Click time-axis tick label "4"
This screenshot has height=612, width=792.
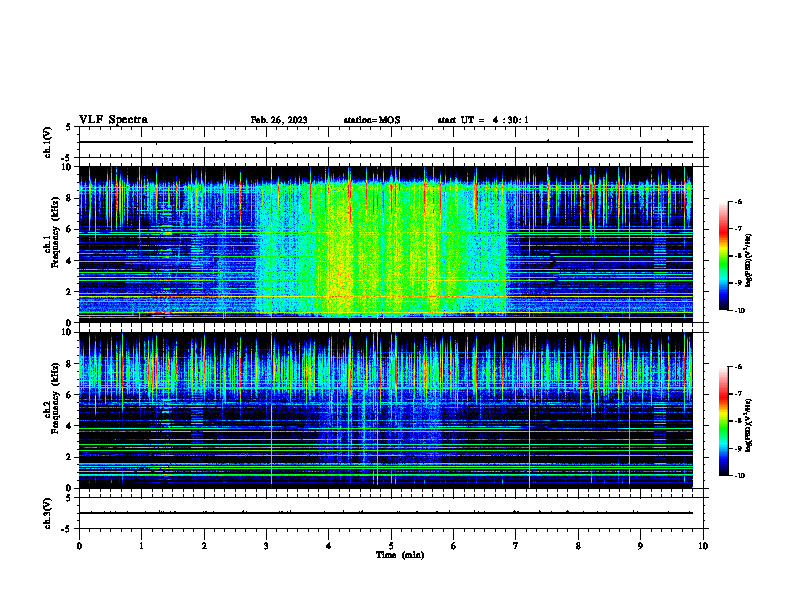pos(328,546)
